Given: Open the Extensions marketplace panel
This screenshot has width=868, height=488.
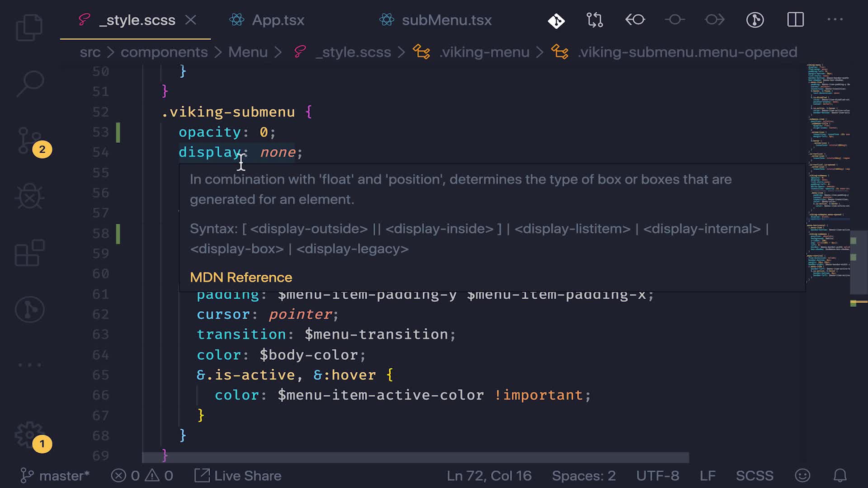Looking at the screenshot, I should [30, 253].
